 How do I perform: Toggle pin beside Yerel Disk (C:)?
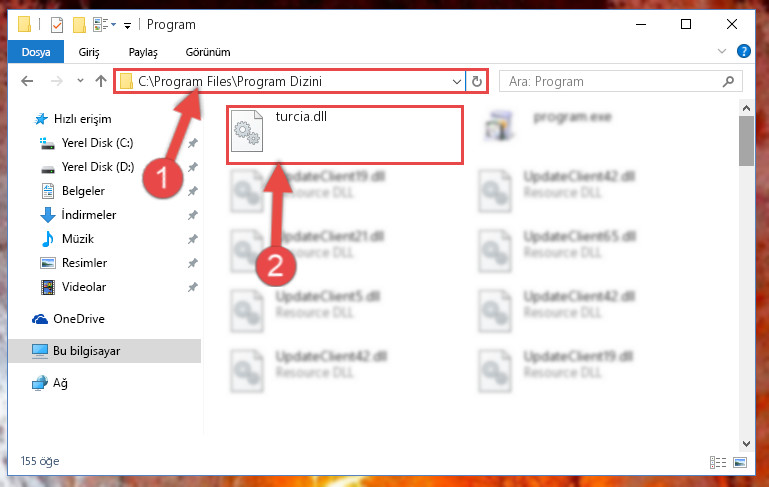point(193,143)
